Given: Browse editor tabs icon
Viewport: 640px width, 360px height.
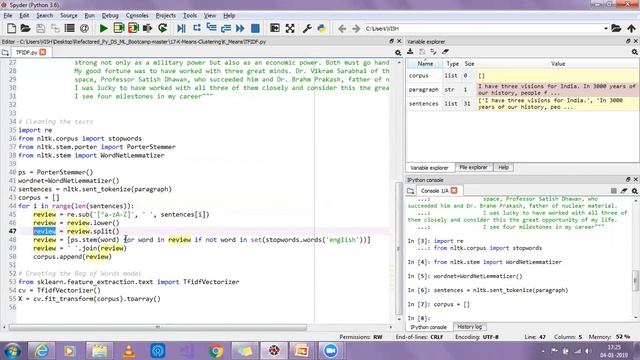Looking at the screenshot, I should click(x=5, y=52).
